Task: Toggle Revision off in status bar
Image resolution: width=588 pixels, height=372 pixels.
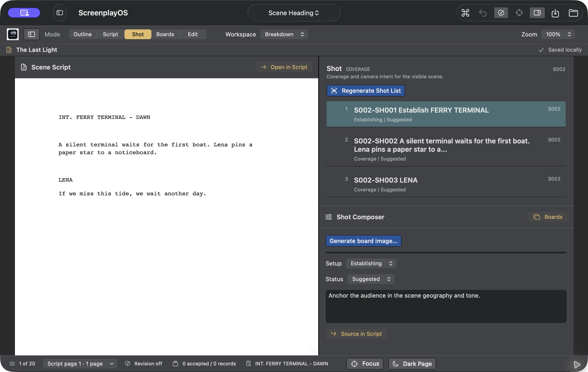Action: click(144, 364)
